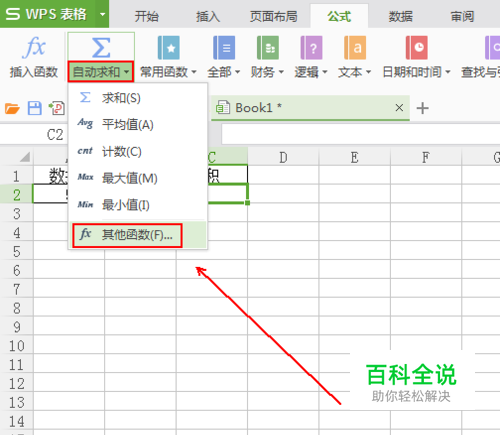Click the export to PDF icon
This screenshot has height=435, width=500.
click(x=57, y=108)
